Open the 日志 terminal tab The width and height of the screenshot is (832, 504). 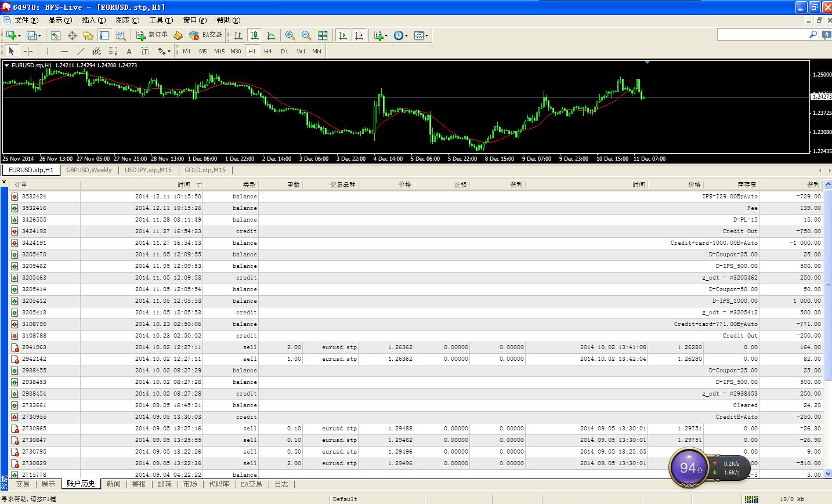point(281,484)
